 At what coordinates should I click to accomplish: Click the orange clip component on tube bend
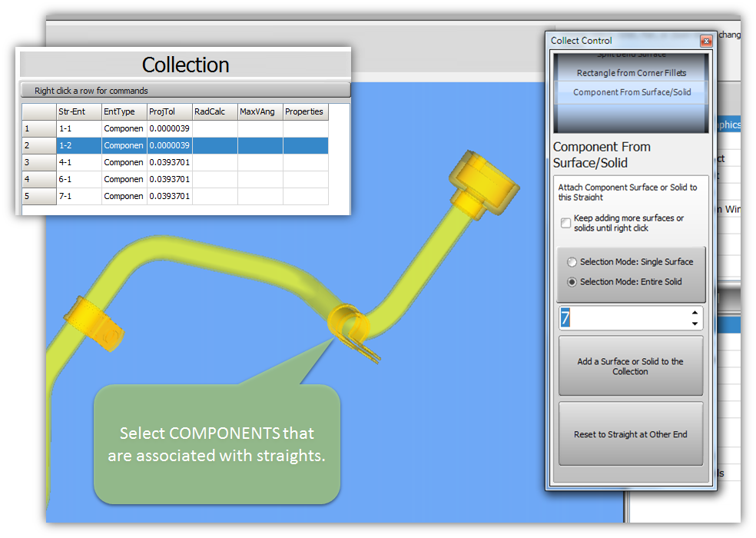[346, 327]
